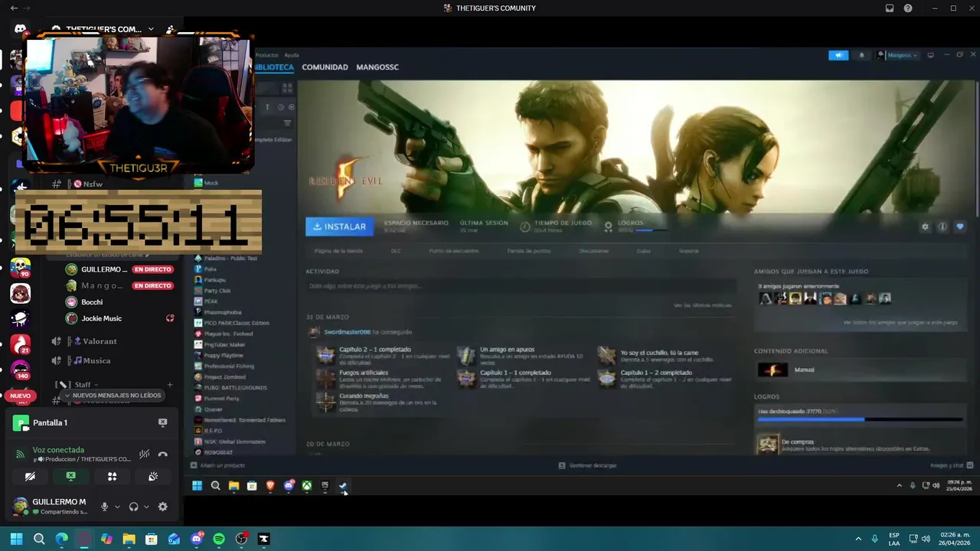Open Amigos y chat in Steam
The image size is (980, 551).
click(950, 465)
